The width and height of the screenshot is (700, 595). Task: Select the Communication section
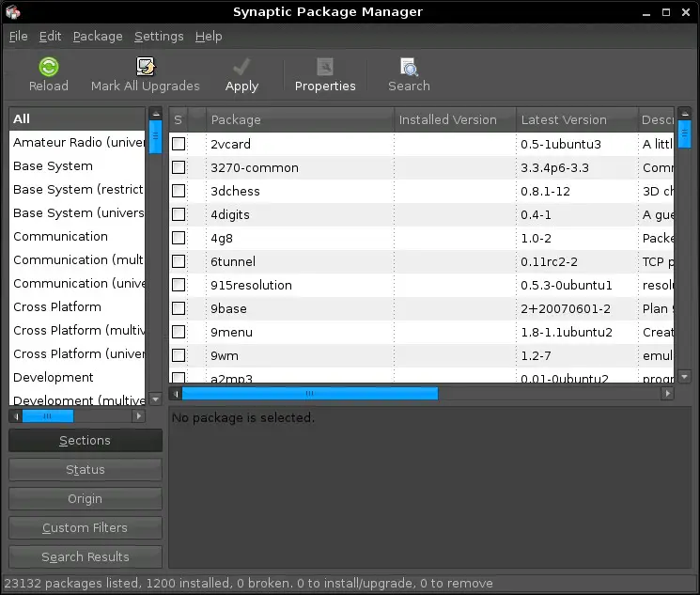(x=77, y=236)
